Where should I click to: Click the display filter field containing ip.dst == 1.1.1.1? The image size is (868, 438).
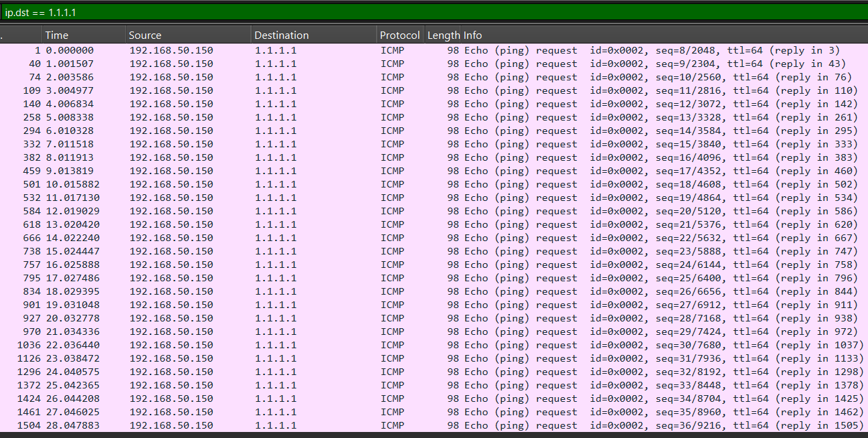tap(428, 13)
